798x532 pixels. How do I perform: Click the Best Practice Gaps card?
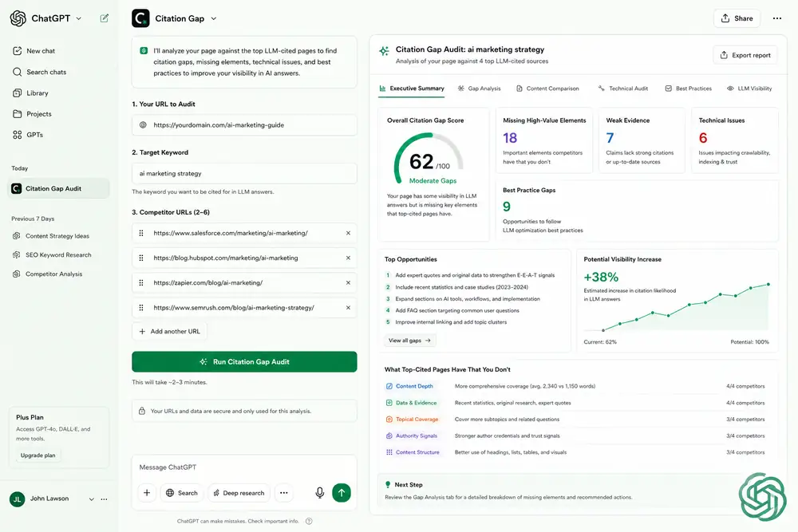pyautogui.click(x=637, y=211)
